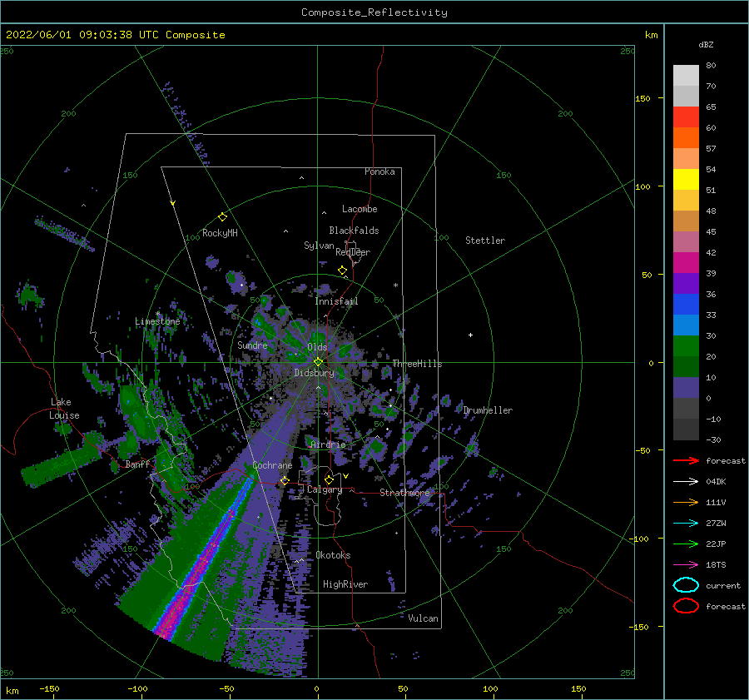
Task: Click the Strathmore town label
Action: click(404, 493)
